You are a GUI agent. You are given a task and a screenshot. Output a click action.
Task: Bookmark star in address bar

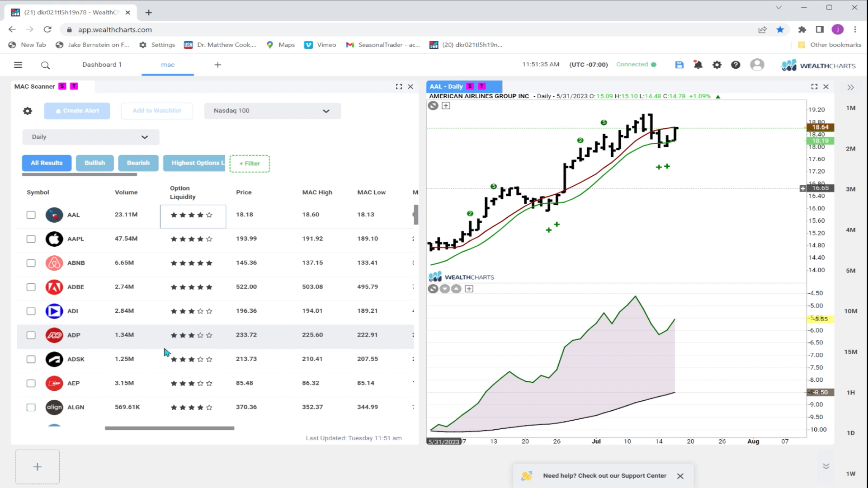(x=780, y=30)
